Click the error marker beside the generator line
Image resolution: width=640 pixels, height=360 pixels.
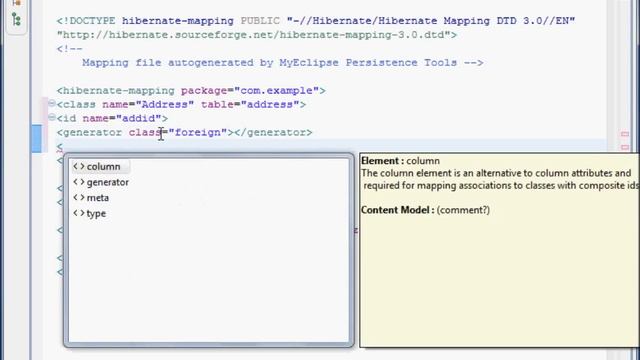pyautogui.click(x=625, y=134)
